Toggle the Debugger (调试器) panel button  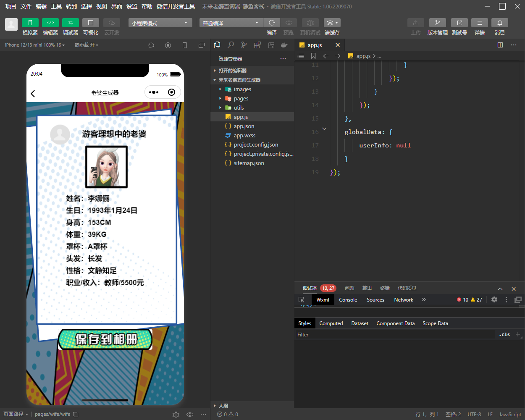(x=70, y=23)
